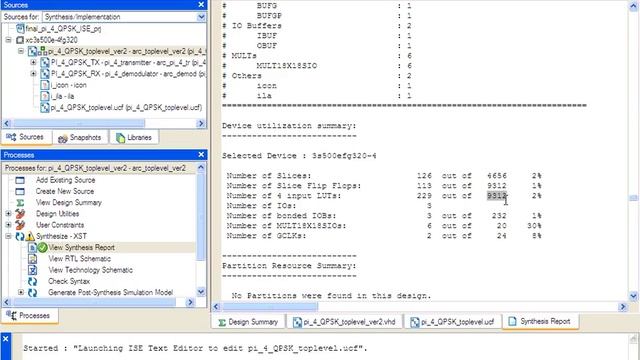Click report pane scroll down arrow
Screen dimensions: 640x360
tap(633, 296)
